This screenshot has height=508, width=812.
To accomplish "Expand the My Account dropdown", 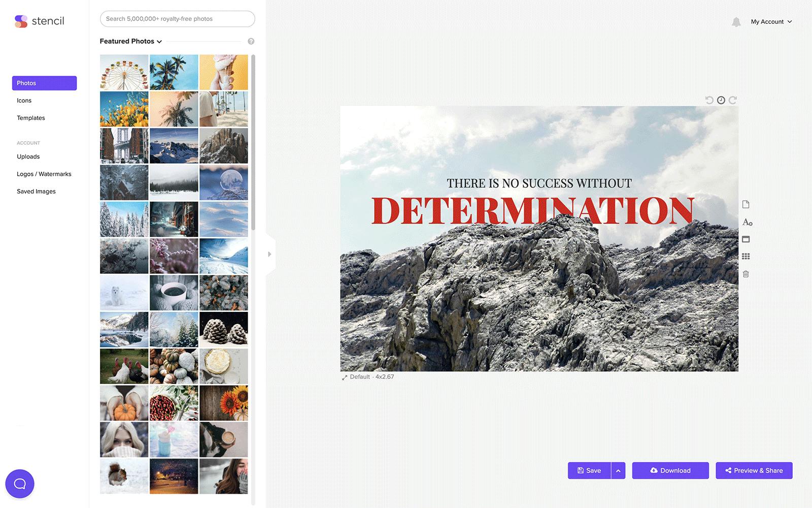I will point(771,22).
